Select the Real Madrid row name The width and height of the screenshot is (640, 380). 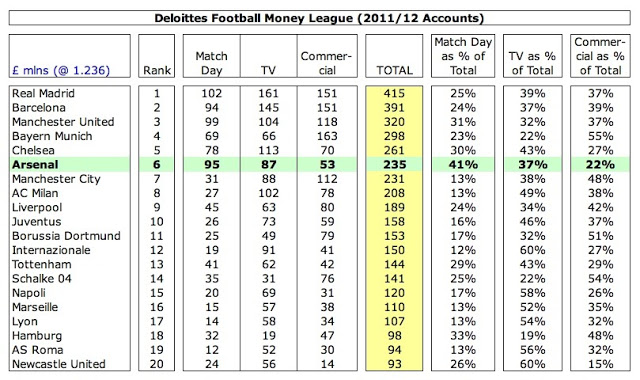coord(43,93)
